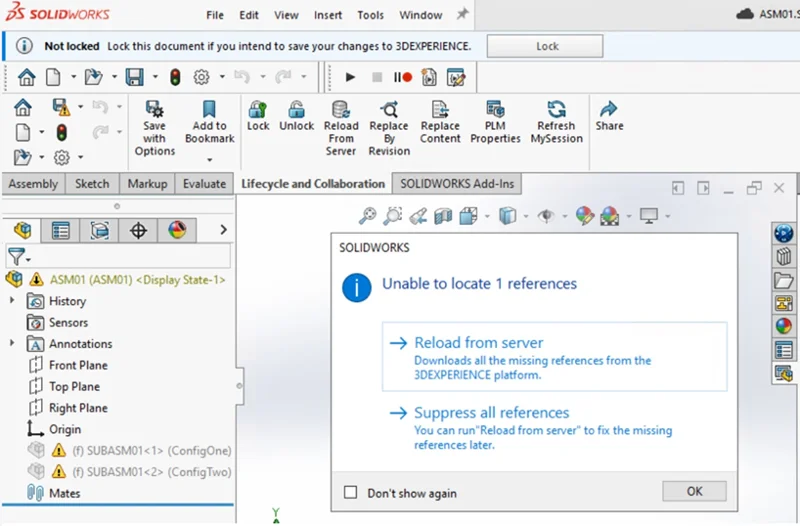
Task: Open PLM Properties from the ribbon
Action: (495, 110)
